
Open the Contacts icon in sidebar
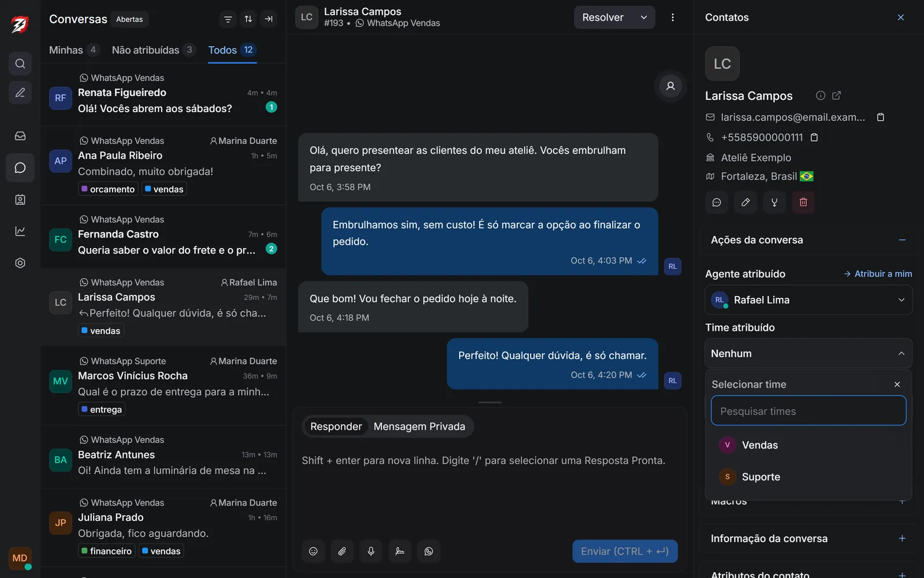click(20, 199)
